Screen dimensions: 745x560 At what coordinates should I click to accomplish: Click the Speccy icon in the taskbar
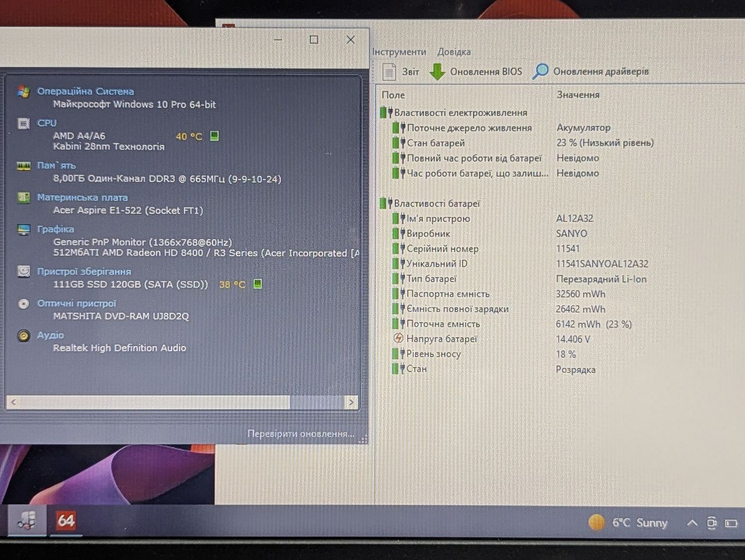(x=26, y=520)
